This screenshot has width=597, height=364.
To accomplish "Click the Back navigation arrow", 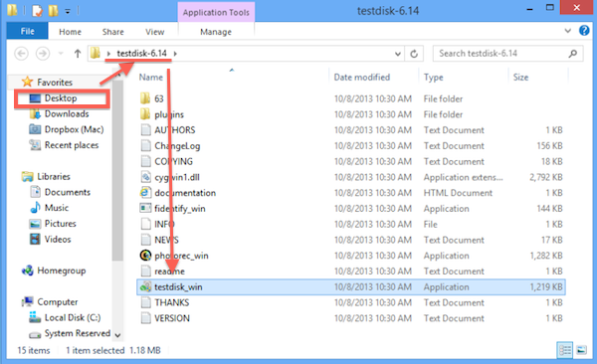I will click(x=21, y=54).
